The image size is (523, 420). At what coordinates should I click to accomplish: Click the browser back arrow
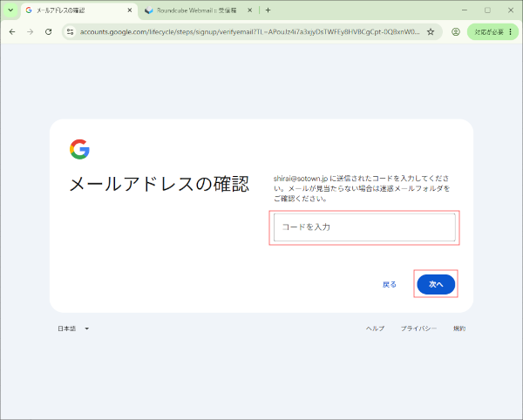tap(12, 31)
